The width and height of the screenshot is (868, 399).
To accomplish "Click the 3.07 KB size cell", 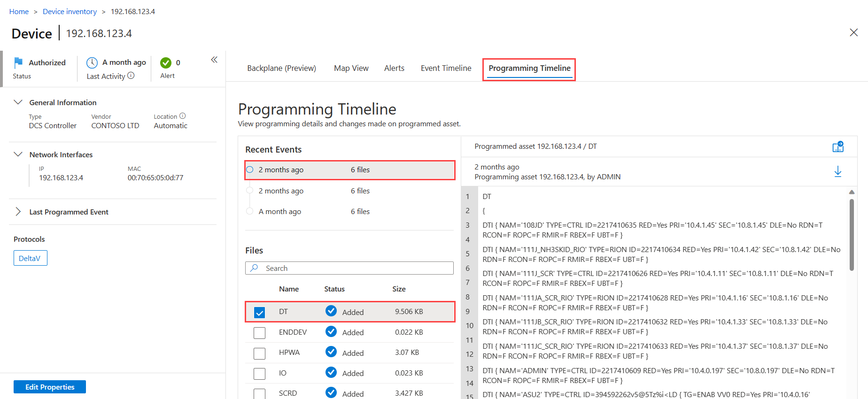I will coord(407,352).
